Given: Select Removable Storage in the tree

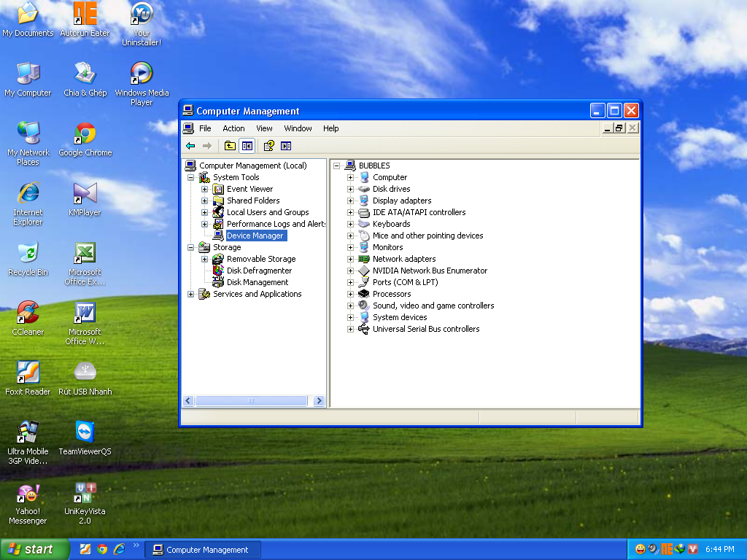Looking at the screenshot, I should pyautogui.click(x=261, y=259).
